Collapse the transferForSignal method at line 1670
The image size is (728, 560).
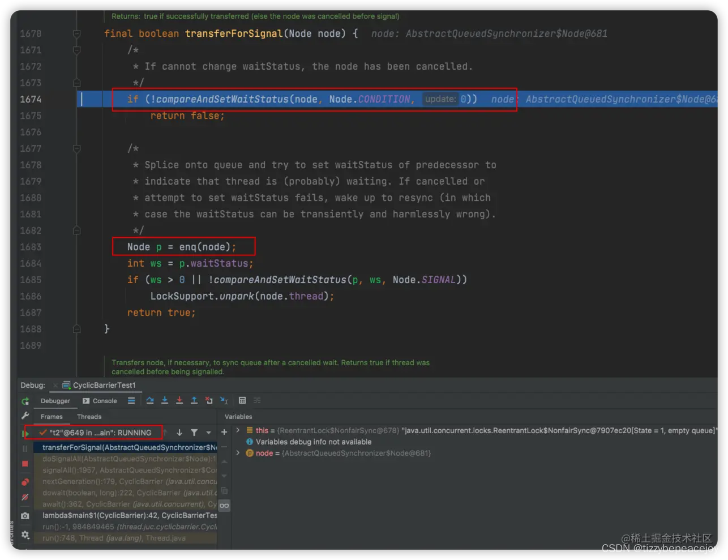[x=76, y=34]
